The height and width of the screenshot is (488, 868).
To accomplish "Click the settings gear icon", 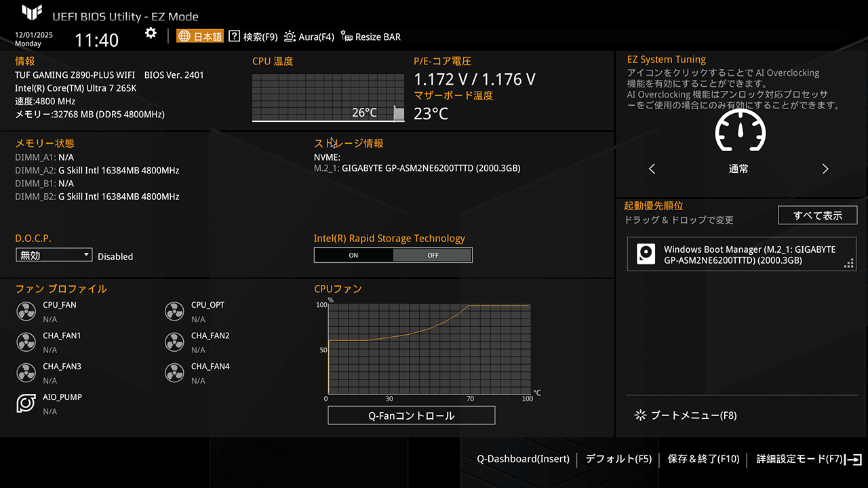I will tap(151, 33).
